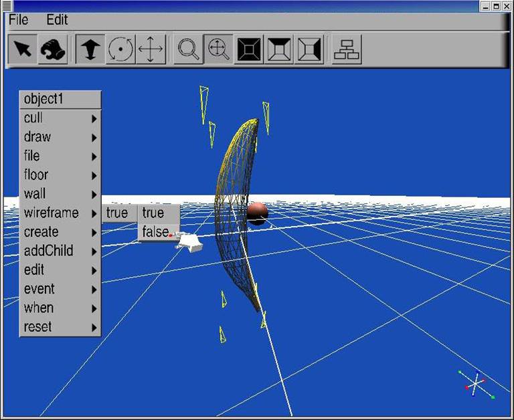Select the arrow pointer tool
Viewport: 514px width, 420px height.
click(22, 49)
